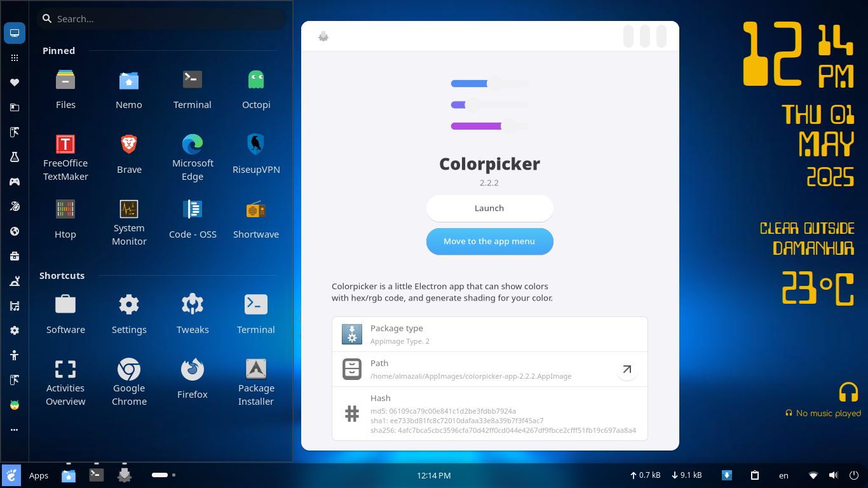868x488 pixels.
Task: Select the Package type row
Action: pyautogui.click(x=490, y=334)
